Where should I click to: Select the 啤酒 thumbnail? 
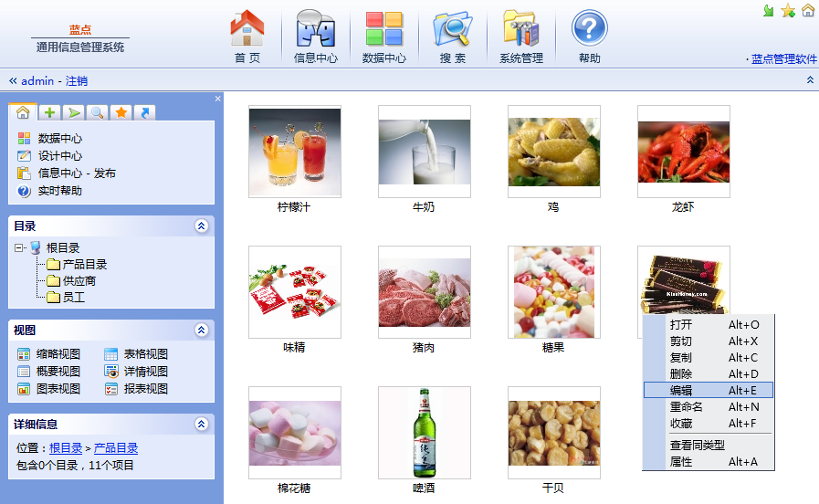coord(425,433)
